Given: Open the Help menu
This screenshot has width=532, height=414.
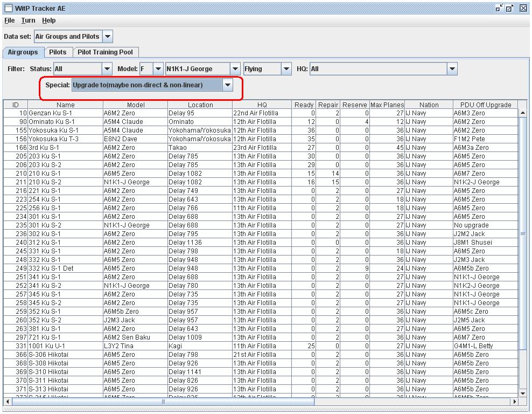Looking at the screenshot, I should [x=48, y=20].
